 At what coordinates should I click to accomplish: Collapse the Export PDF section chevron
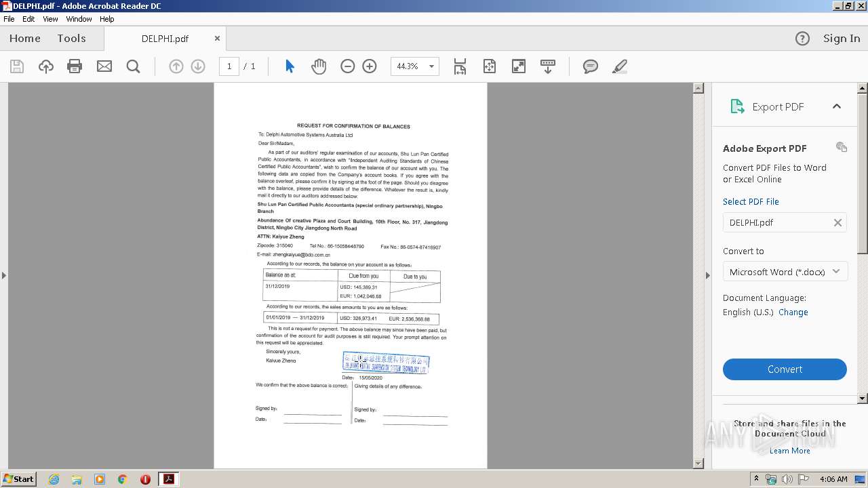point(837,106)
